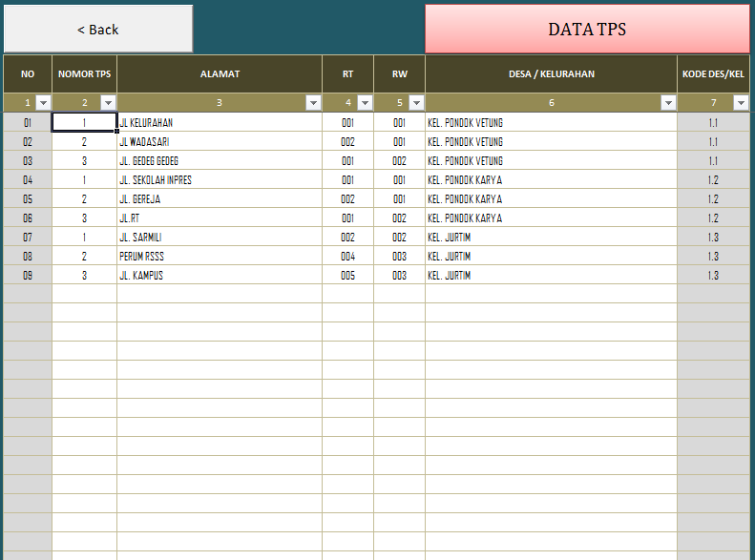Image resolution: width=755 pixels, height=560 pixels.
Task: Click the DATA TPS title button
Action: click(587, 29)
